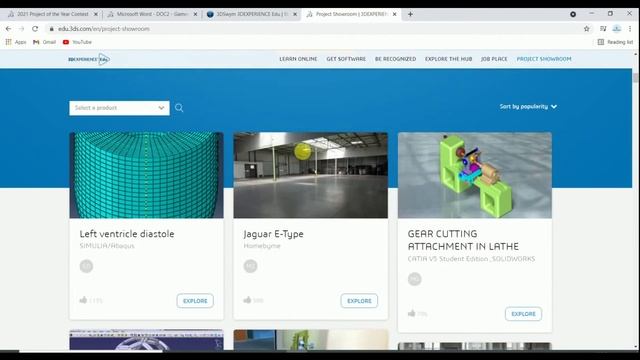Open author avatar on Gear Cutting Attachment card

click(x=414, y=279)
